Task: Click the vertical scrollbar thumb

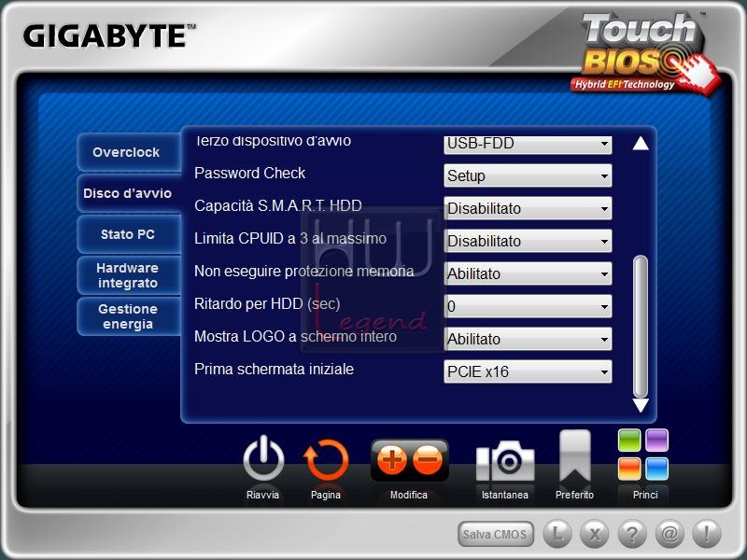Action: coord(641,327)
